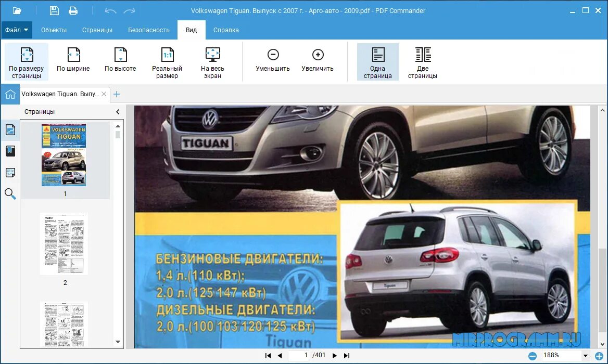This screenshot has height=364, width=608.
Task: Select two pages view (Две страницы)
Action: pyautogui.click(x=423, y=62)
